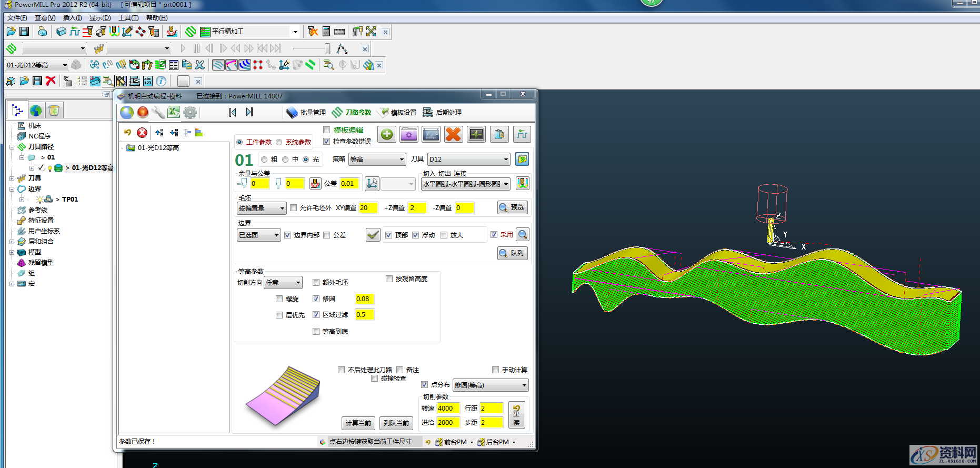Click the 预览 preview button
Image resolution: width=980 pixels, height=468 pixels.
(x=512, y=207)
